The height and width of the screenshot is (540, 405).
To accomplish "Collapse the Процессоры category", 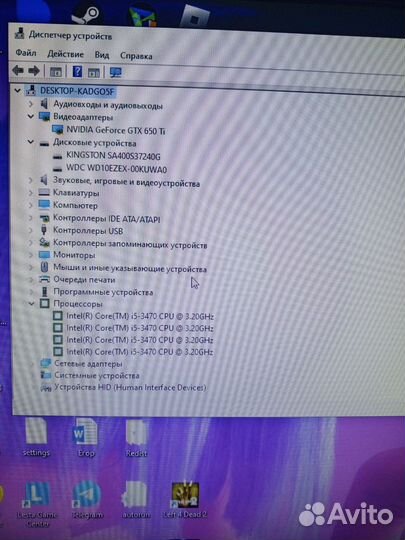I will tap(31, 303).
